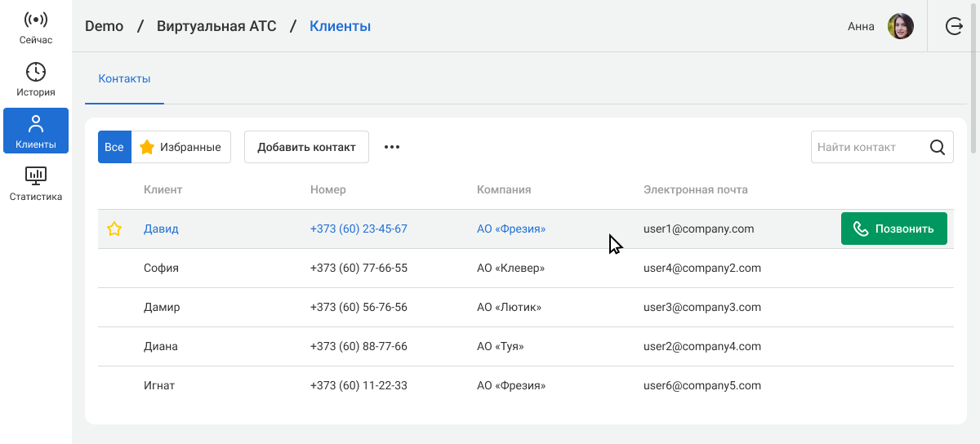Image resolution: width=980 pixels, height=444 pixels.
Task: Navigate to Demo breadcrumb root
Action: (x=104, y=26)
